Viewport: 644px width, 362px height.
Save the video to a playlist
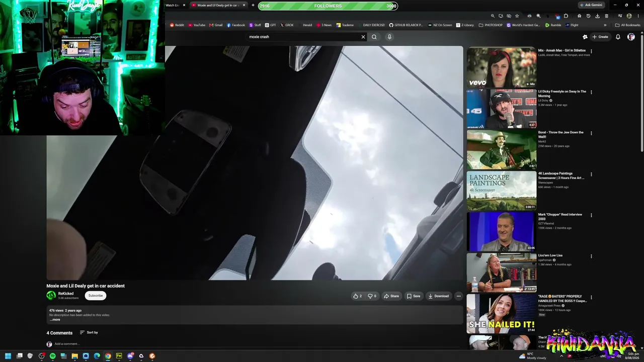click(x=414, y=296)
